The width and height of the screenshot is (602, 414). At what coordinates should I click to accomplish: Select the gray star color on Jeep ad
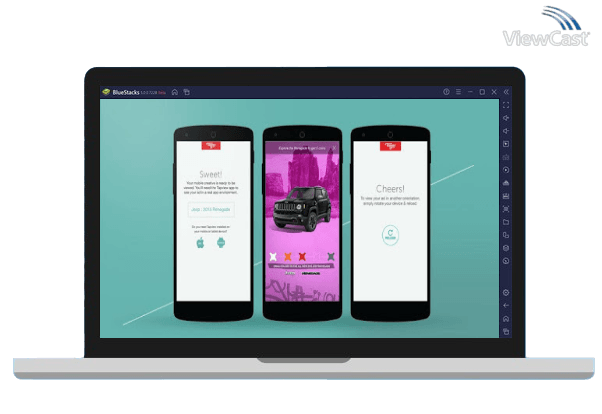pyautogui.click(x=331, y=256)
